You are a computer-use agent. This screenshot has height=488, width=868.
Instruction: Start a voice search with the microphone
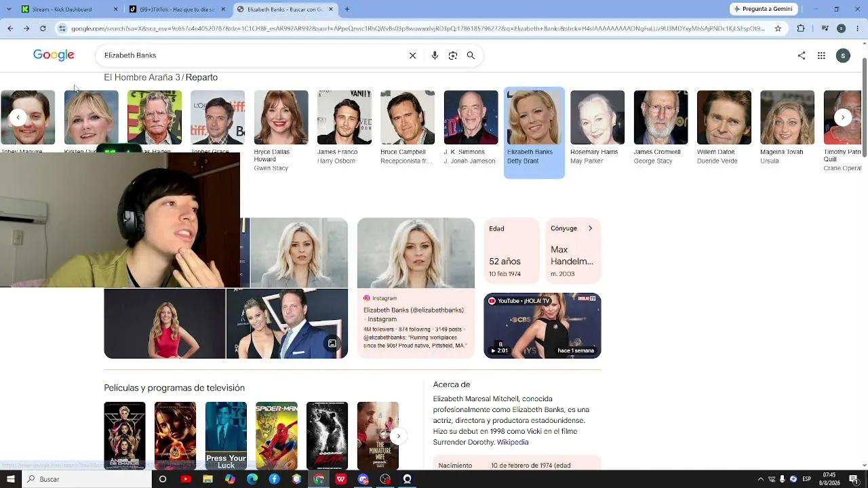435,56
